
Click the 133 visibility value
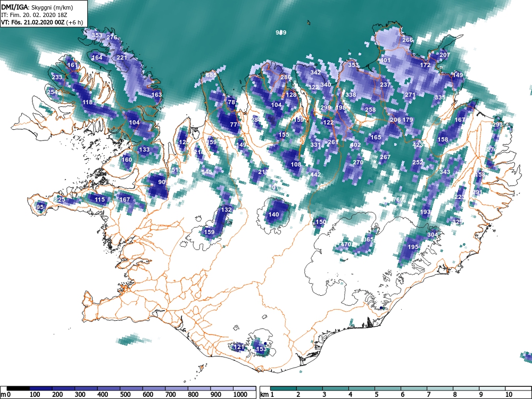pyautogui.click(x=144, y=149)
